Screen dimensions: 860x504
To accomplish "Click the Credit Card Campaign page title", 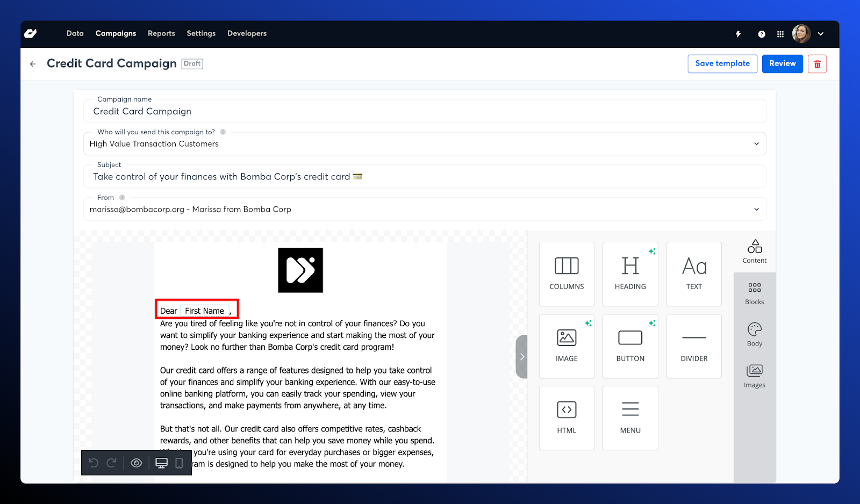I will 112,63.
